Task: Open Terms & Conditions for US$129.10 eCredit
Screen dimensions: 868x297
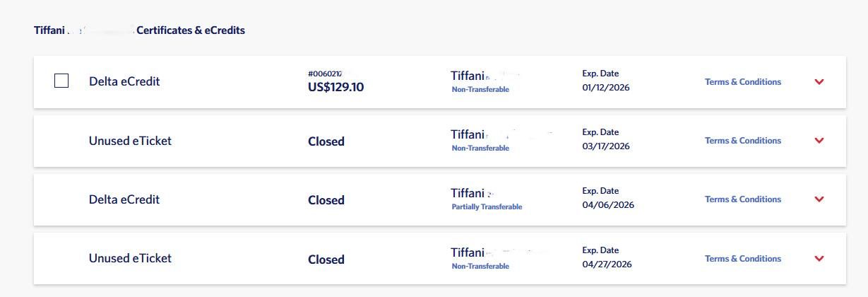Action: pyautogui.click(x=742, y=82)
